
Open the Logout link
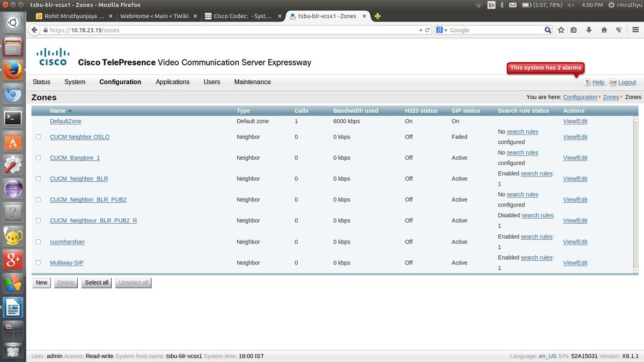627,82
